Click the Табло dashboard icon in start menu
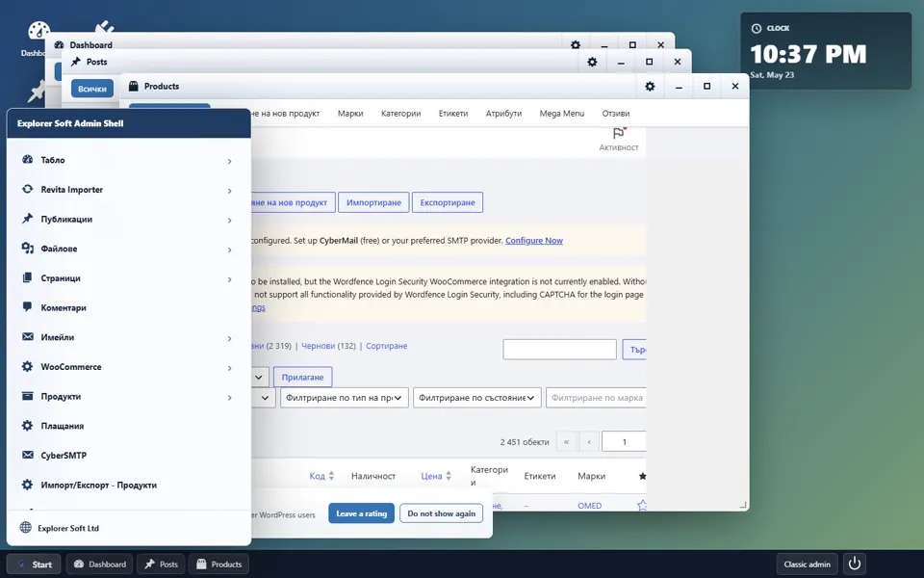The height and width of the screenshot is (578, 924). coord(27,159)
